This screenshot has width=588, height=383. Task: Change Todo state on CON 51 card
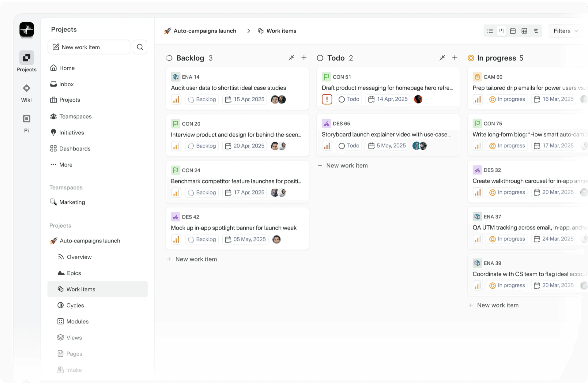(349, 99)
